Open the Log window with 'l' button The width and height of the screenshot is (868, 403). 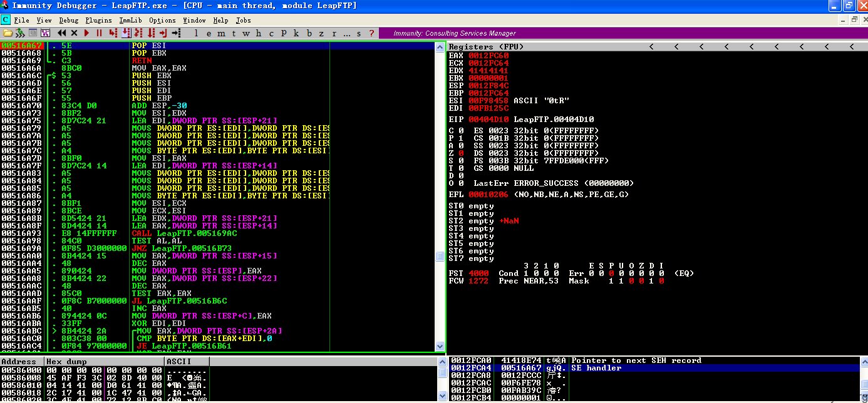click(x=196, y=33)
